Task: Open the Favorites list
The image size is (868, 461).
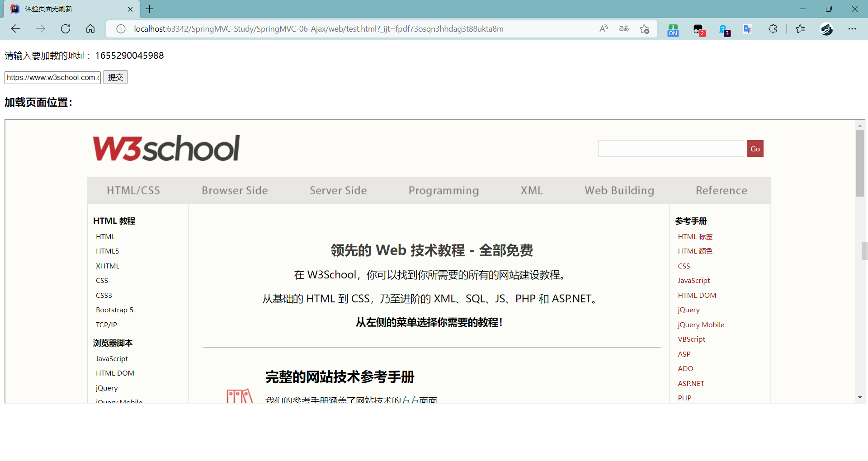Action: [x=800, y=29]
